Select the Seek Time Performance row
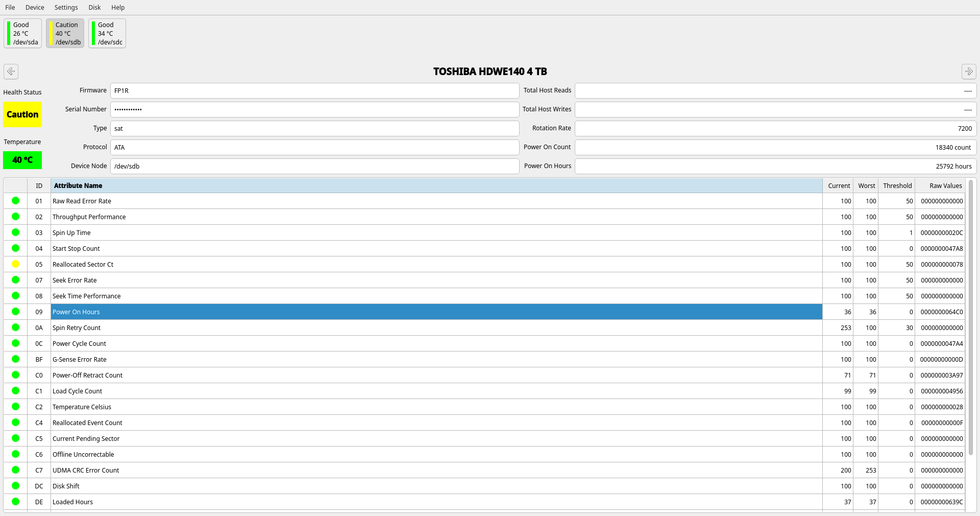 click(484, 296)
